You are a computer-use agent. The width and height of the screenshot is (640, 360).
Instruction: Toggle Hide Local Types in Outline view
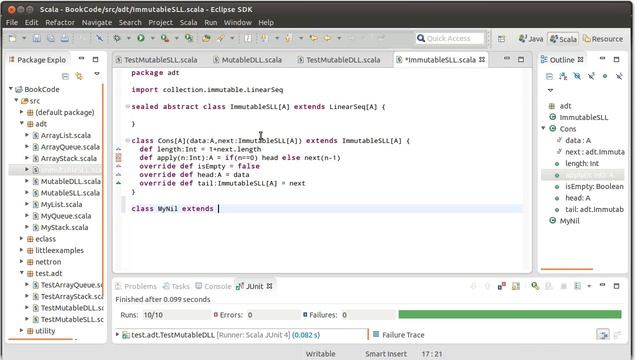(x=619, y=76)
